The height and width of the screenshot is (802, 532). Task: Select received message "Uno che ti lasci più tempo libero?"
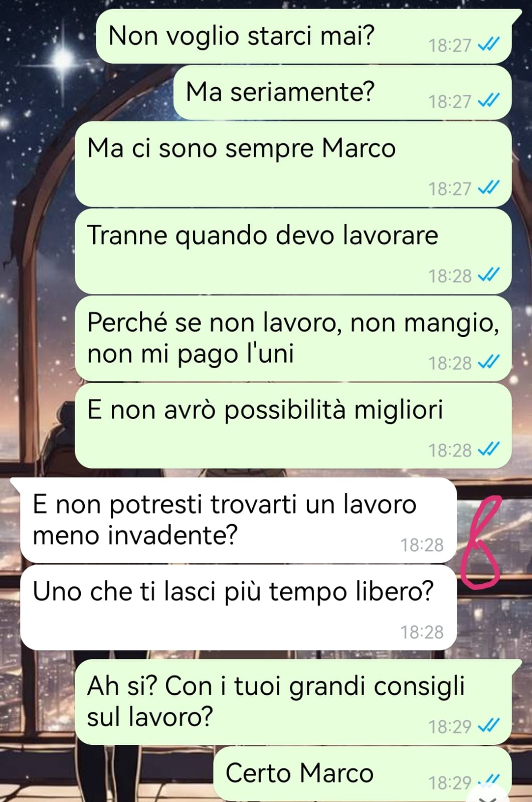pyautogui.click(x=239, y=607)
